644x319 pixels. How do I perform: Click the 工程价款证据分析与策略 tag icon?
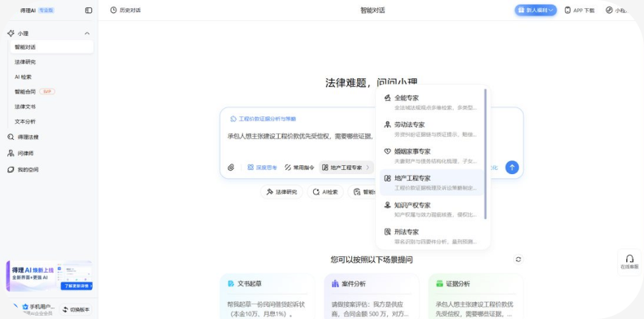click(233, 119)
